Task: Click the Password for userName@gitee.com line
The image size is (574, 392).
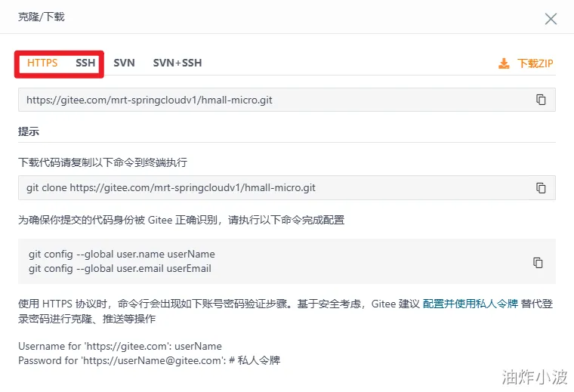Action: pos(150,360)
